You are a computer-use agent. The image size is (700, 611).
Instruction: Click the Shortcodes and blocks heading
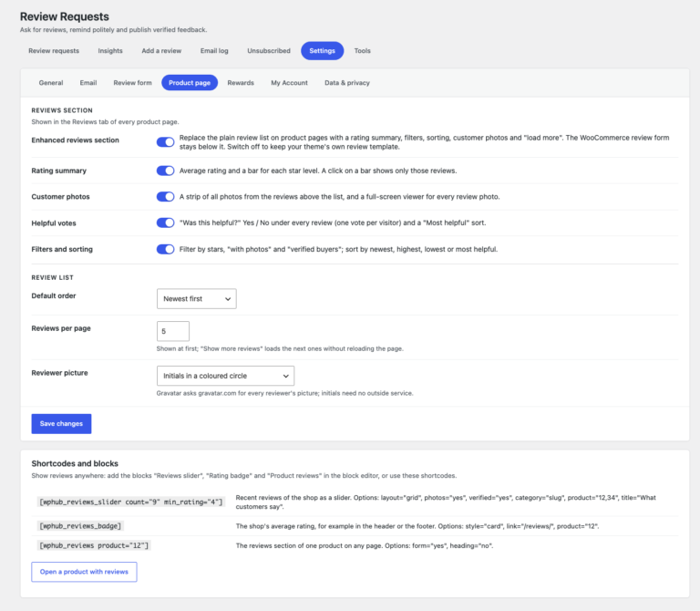coord(75,463)
